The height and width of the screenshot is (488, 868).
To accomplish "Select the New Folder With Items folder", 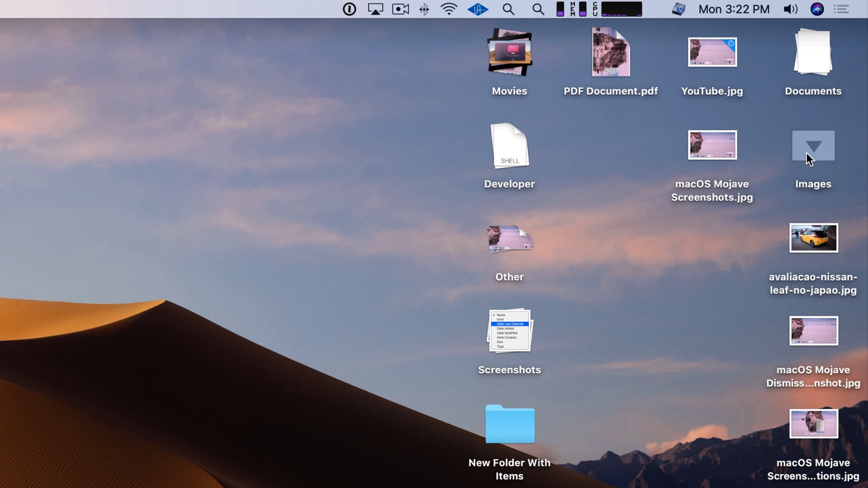I will (x=509, y=424).
